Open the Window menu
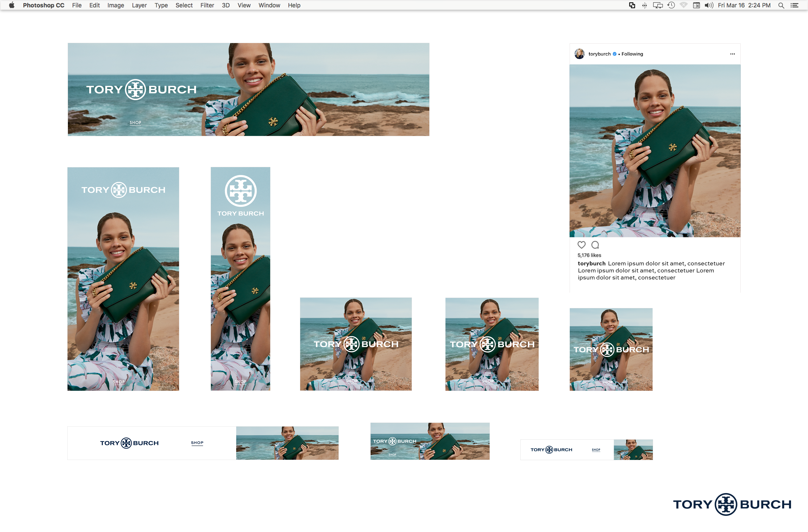The height and width of the screenshot is (532, 808). (269, 5)
